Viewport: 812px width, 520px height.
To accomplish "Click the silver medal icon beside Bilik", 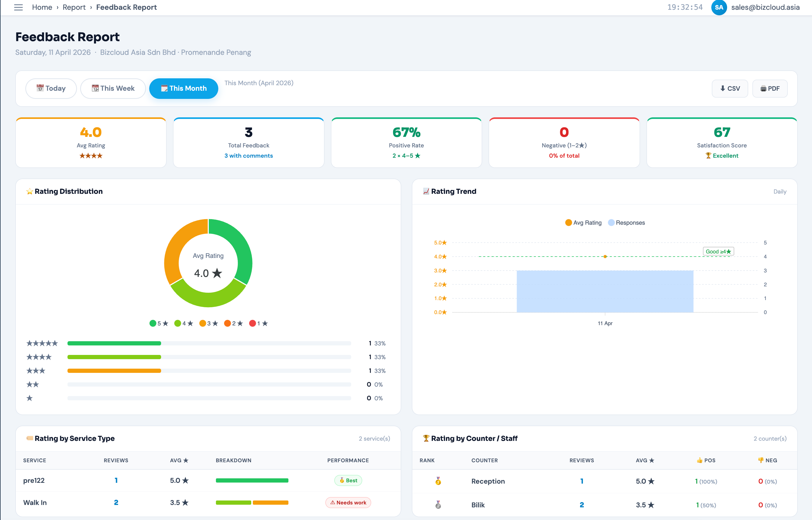I will (x=438, y=505).
